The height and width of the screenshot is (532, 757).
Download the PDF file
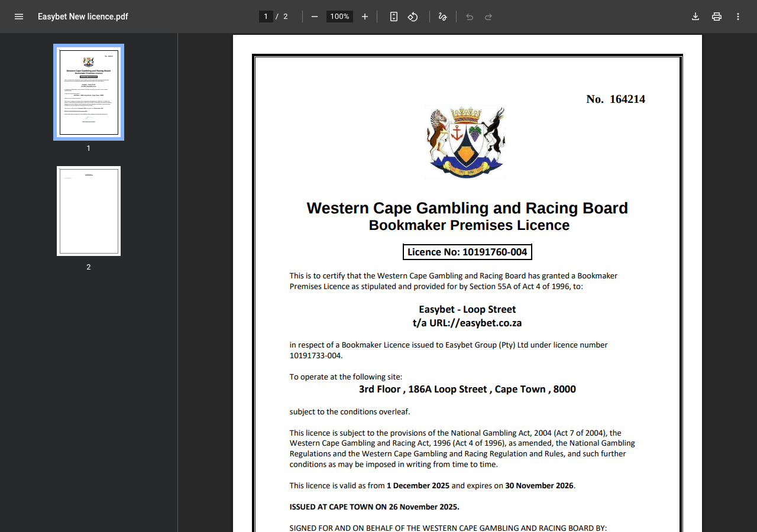tap(695, 17)
